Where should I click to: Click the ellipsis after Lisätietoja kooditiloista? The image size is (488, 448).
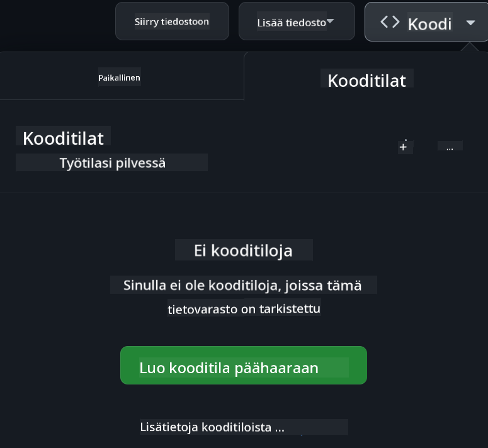(280, 428)
